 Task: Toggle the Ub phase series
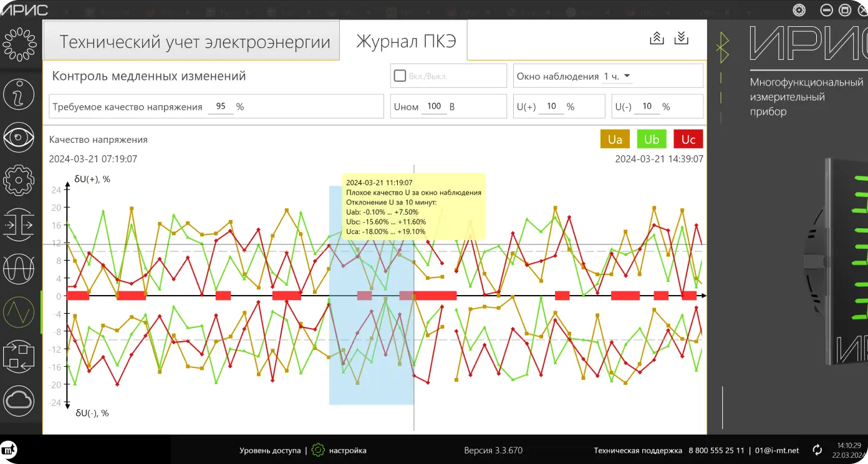click(652, 139)
